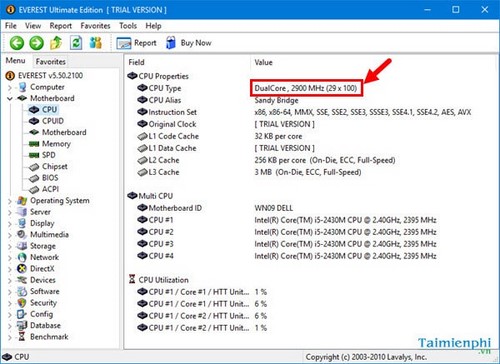This screenshot has width=500, height=364.
Task: Select the Benchmark hourglass icon
Action: point(22,337)
